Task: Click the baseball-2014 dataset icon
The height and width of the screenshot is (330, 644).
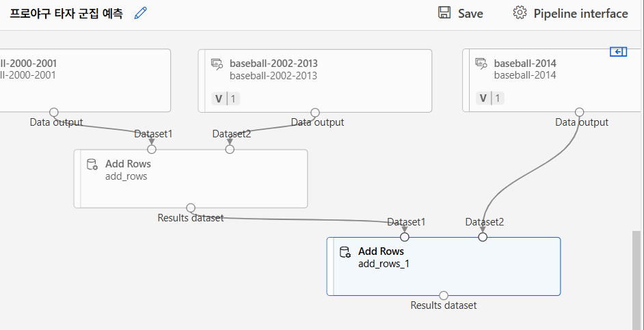Action: click(x=481, y=64)
